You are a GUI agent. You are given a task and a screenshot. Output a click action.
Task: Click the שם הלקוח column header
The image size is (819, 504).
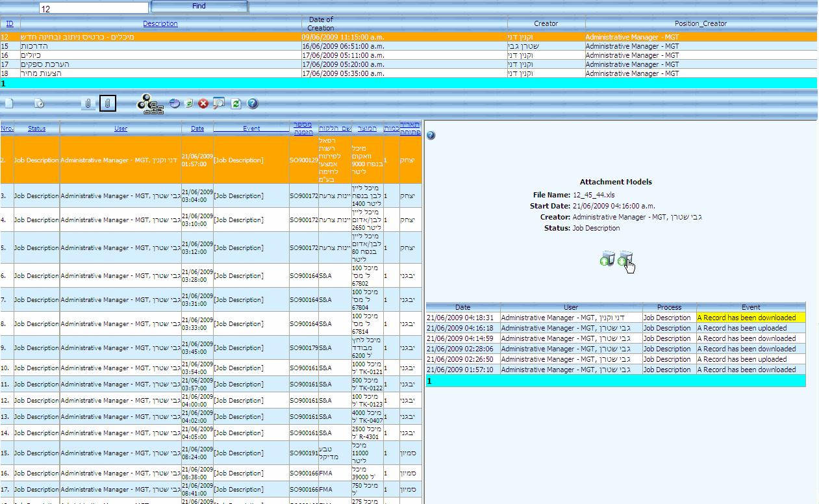[x=334, y=128]
